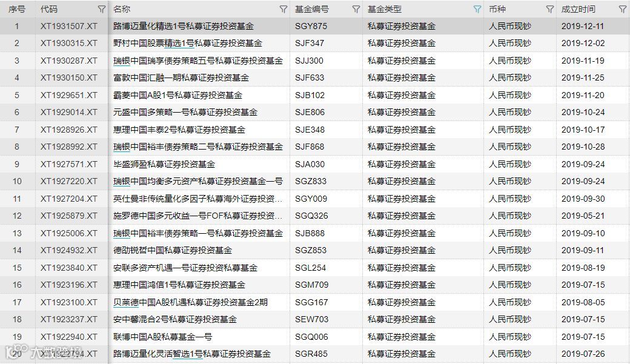
Task: Open filter icon for 成立时间 column
Action: pyautogui.click(x=623, y=9)
